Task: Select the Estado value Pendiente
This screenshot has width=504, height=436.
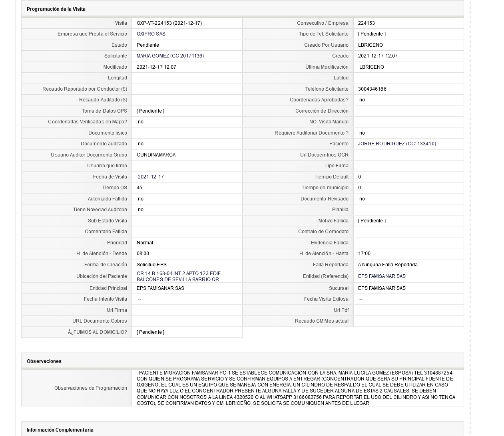Action: coord(148,45)
